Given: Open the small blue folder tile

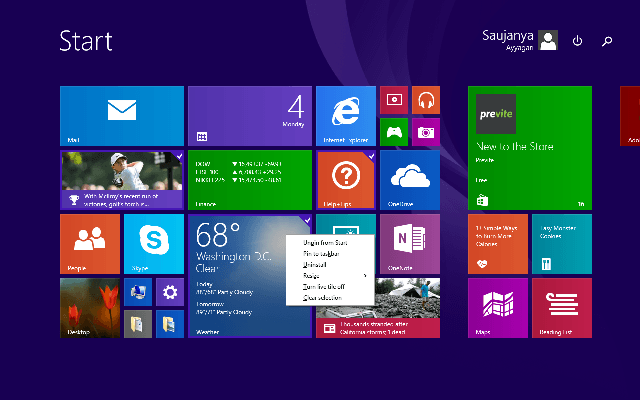Looking at the screenshot, I should [170, 324].
